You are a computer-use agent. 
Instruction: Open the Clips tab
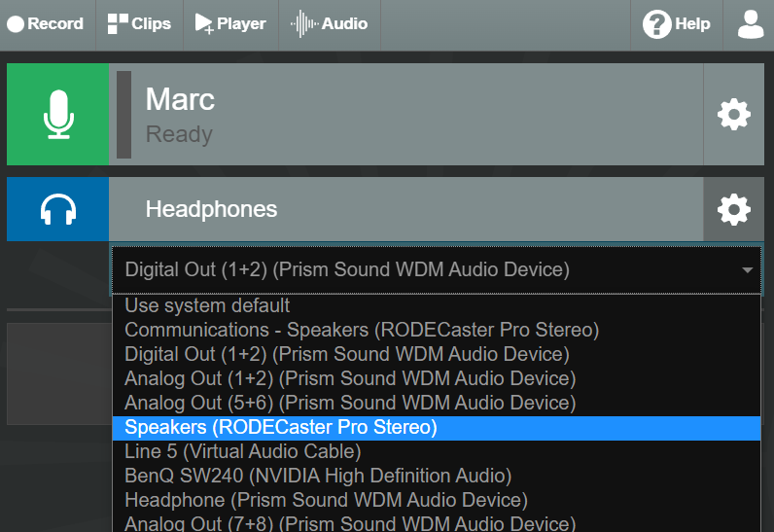139,24
